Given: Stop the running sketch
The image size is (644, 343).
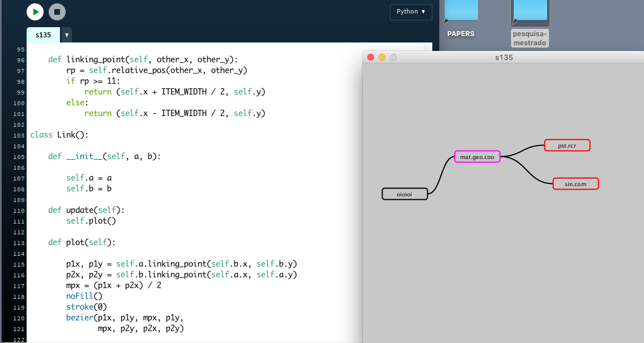Looking at the screenshot, I should (x=57, y=11).
